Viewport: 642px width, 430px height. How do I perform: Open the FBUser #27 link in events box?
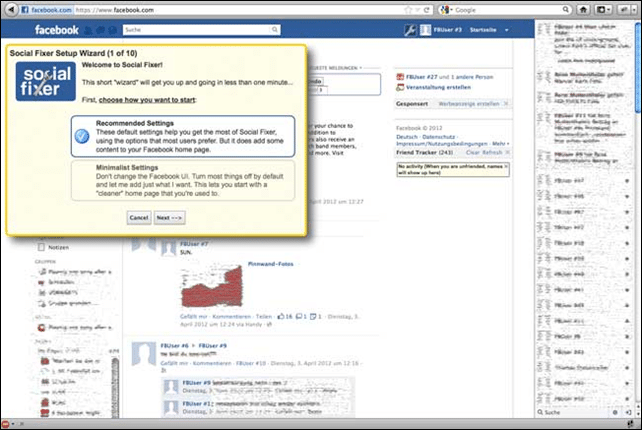pos(421,77)
